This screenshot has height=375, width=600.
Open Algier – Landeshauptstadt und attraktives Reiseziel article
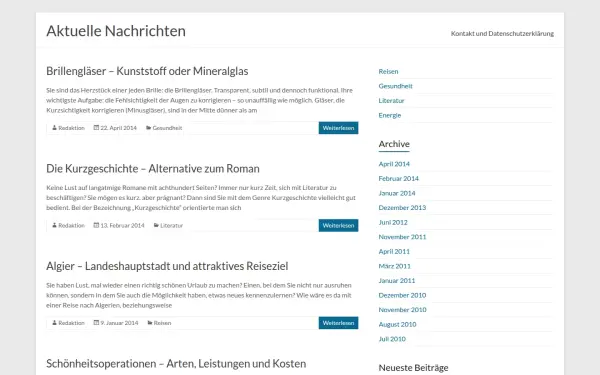pos(167,266)
